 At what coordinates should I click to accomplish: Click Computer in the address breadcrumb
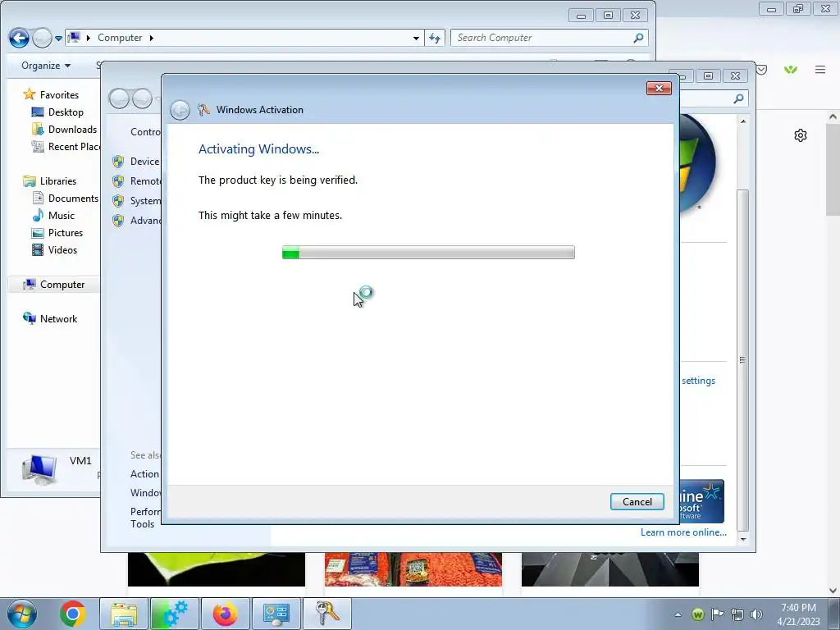(120, 38)
